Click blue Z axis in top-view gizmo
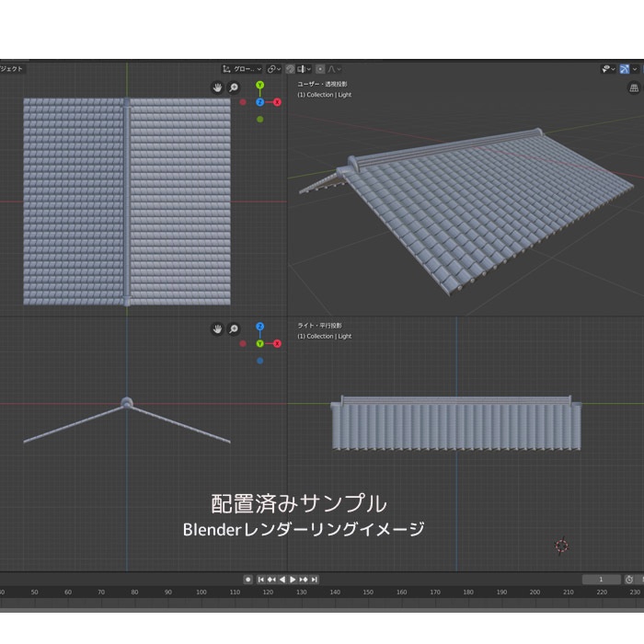Viewport: 644px width, 644px height. 260,102
